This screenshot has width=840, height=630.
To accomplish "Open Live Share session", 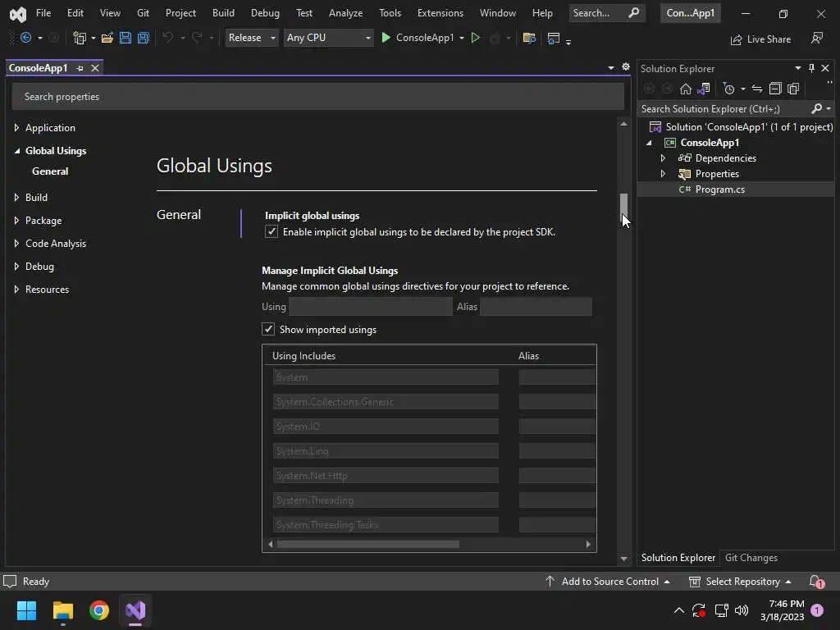I will tap(760, 39).
